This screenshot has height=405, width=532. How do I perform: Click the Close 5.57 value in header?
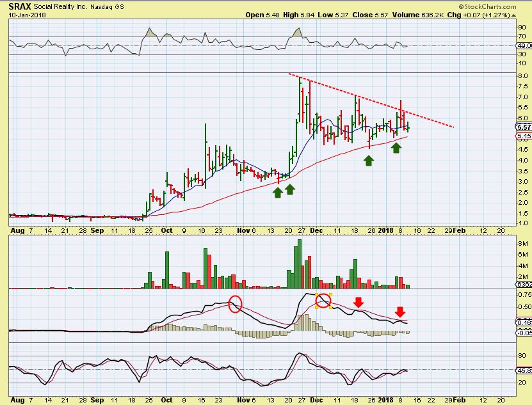[x=370, y=15]
